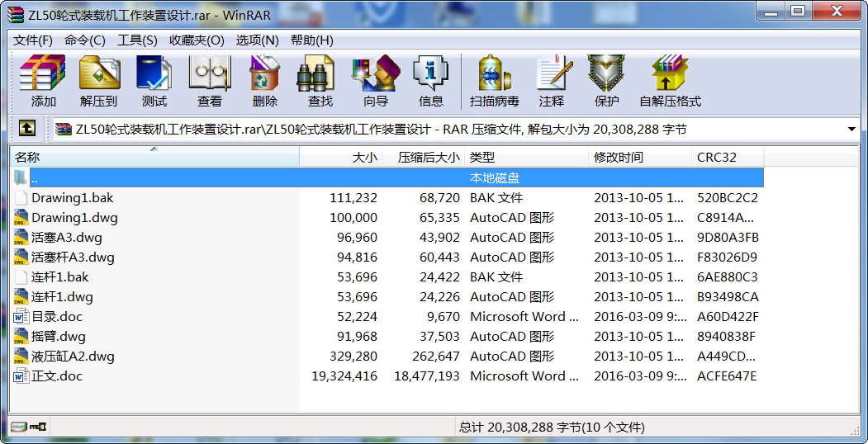Select the 正文.doc file name
The width and height of the screenshot is (868, 444).
pos(57,376)
